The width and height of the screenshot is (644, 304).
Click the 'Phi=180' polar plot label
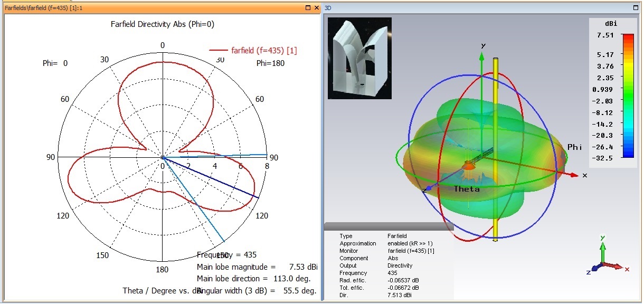click(x=269, y=63)
